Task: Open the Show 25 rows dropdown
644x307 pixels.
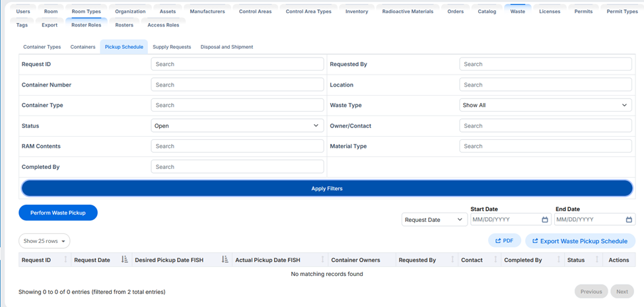Action: click(44, 241)
